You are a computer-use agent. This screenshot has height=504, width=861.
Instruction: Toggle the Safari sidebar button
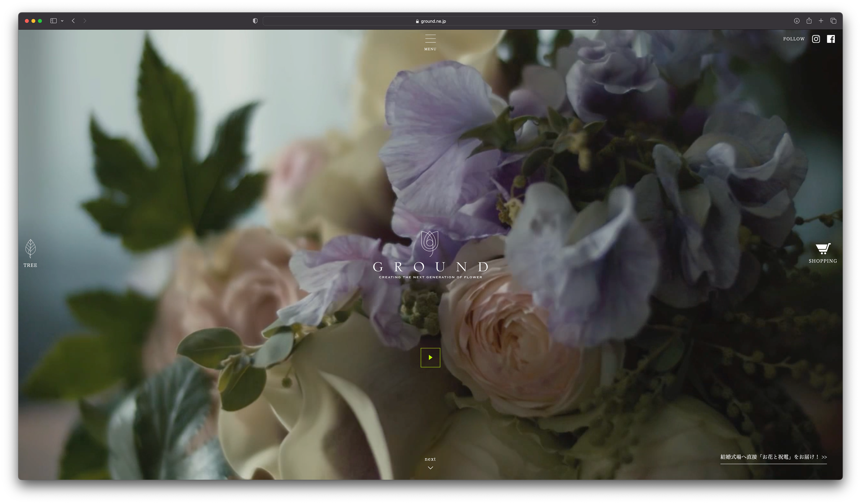(53, 21)
